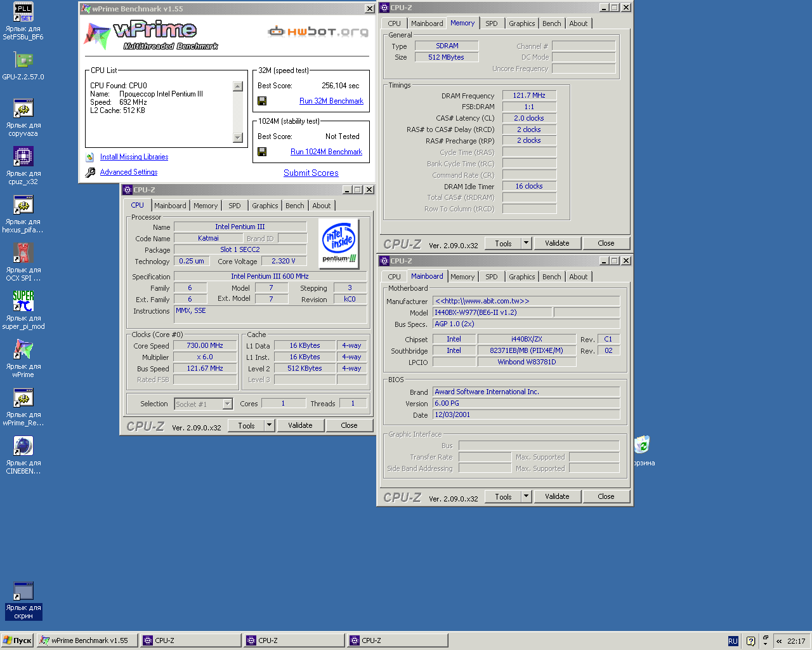This screenshot has height=650, width=812.
Task: Click the mainboard model I440BX-W977 field
Action: coord(493,312)
